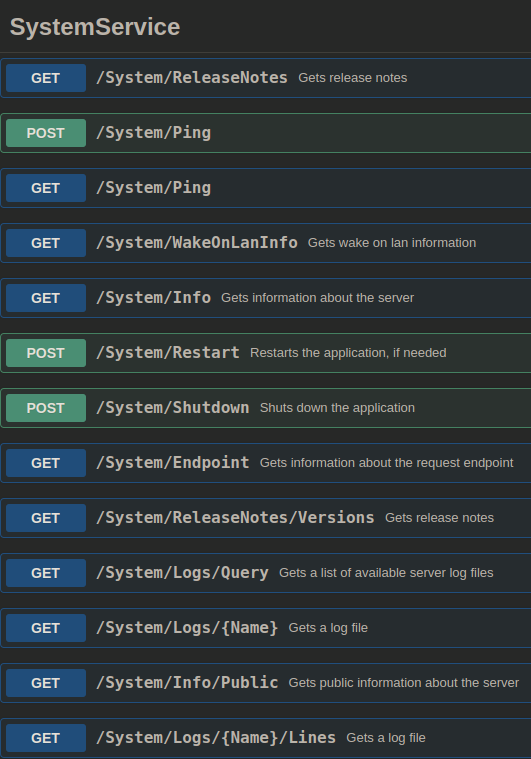
Task: Click 'Shuts down the application' description
Action: pyautogui.click(x=337, y=408)
